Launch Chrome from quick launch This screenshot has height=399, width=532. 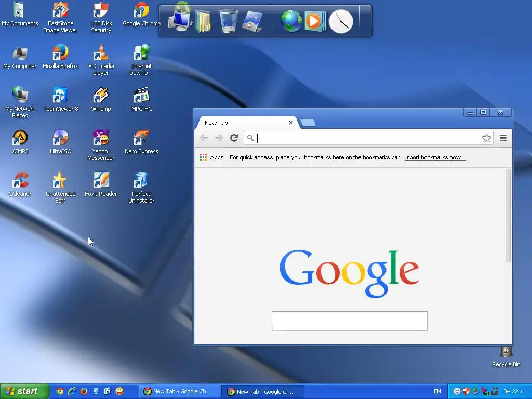tap(60, 391)
